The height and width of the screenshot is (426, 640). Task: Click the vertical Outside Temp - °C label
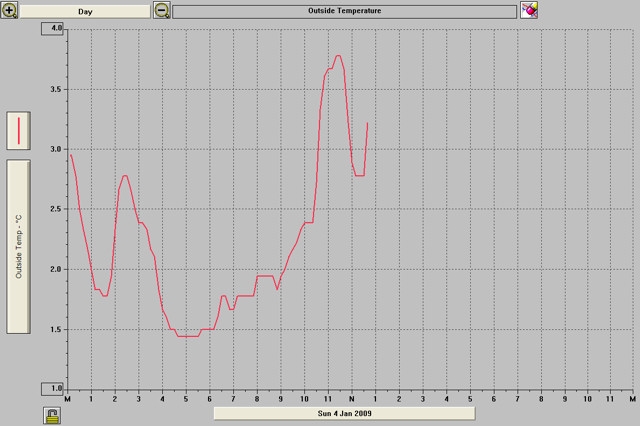pyautogui.click(x=20, y=245)
